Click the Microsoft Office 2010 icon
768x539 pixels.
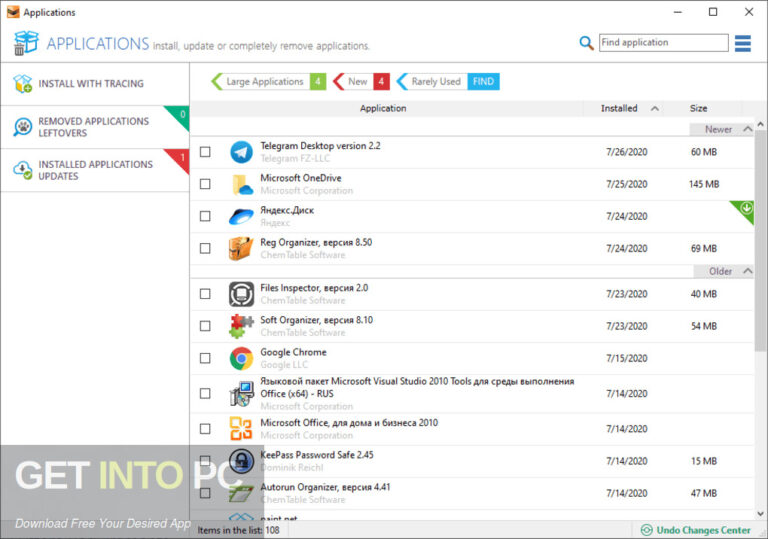pyautogui.click(x=241, y=429)
